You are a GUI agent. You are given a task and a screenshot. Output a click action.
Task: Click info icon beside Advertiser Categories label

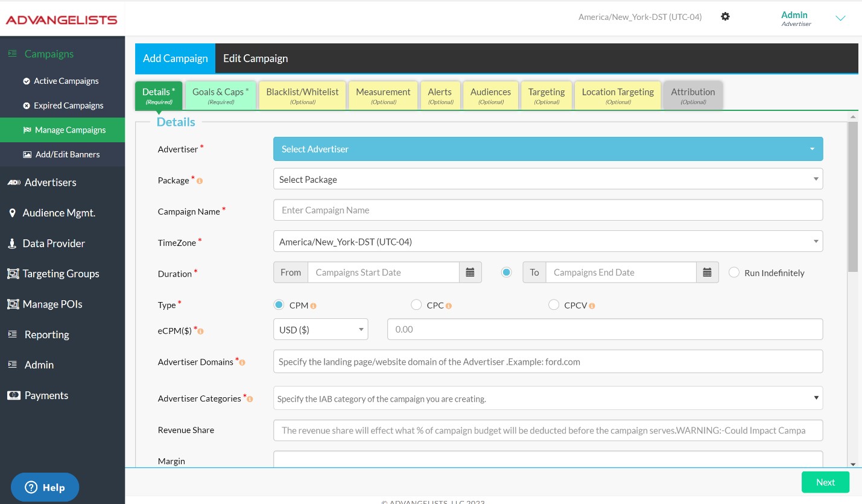250,399
